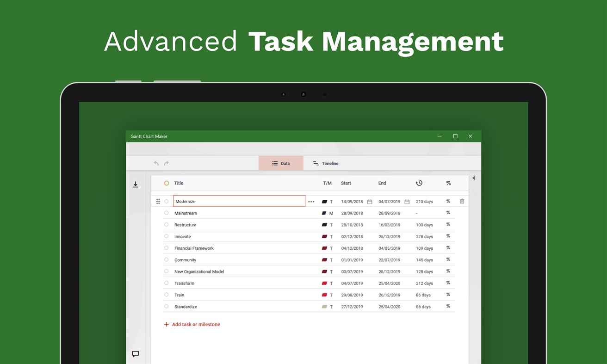Viewport: 607px width, 364px height.
Task: Click the download export icon in left sidebar
Action: [x=136, y=184]
